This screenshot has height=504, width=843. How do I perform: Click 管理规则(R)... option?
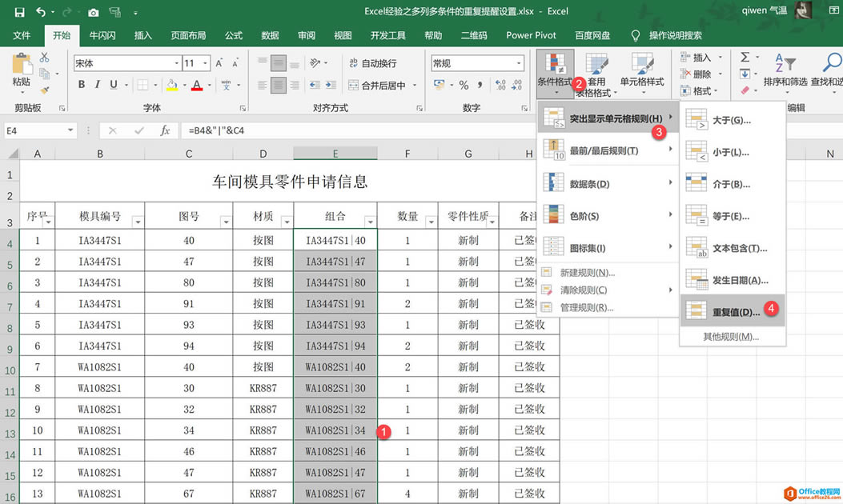pyautogui.click(x=608, y=307)
